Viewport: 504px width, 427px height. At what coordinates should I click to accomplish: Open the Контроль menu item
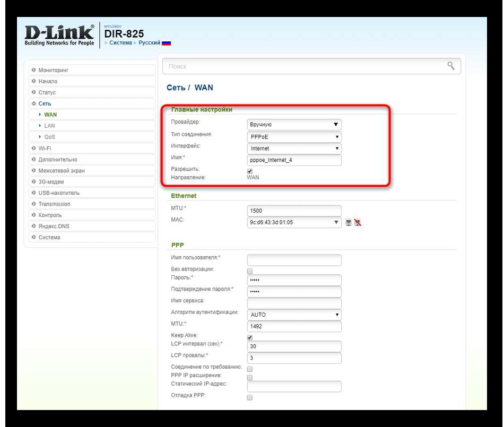point(92,215)
